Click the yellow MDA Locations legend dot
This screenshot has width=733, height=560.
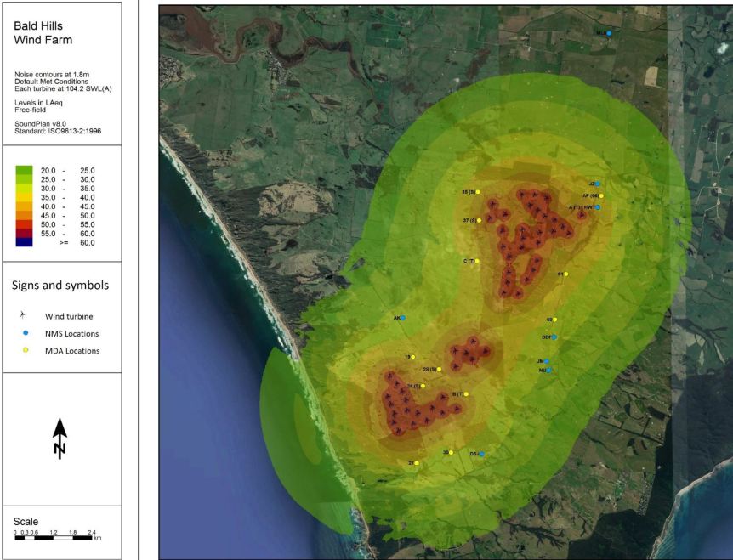pyautogui.click(x=24, y=350)
